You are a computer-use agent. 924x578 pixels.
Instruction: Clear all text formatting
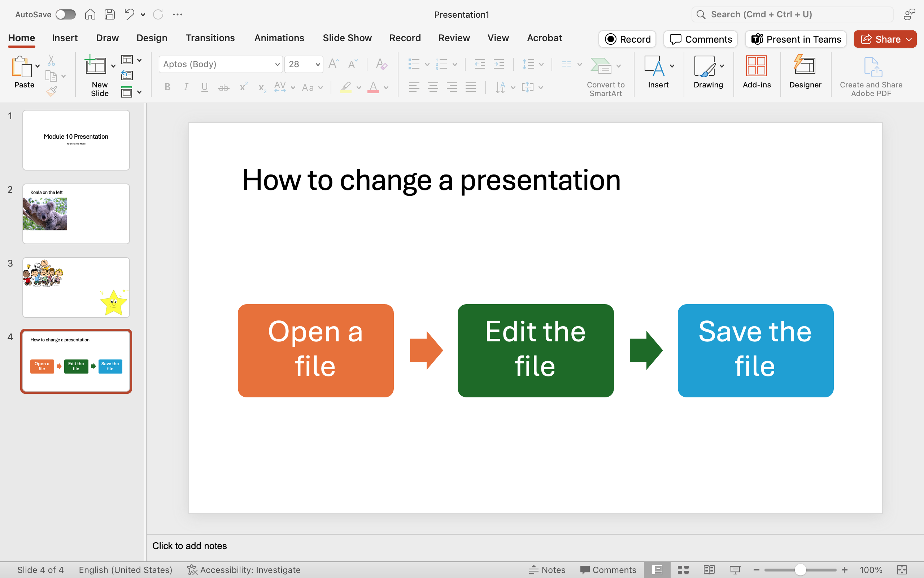[x=382, y=64]
